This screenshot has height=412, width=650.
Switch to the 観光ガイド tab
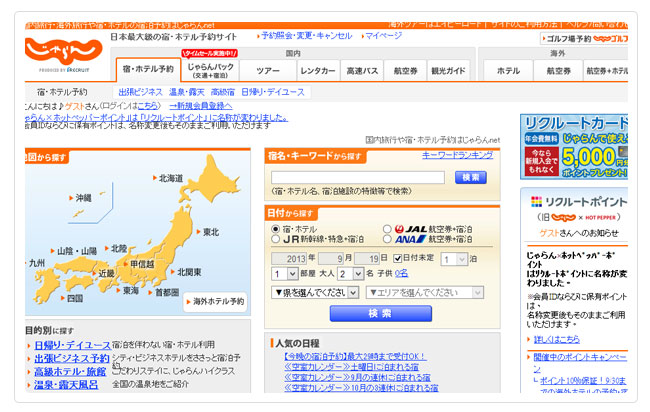point(448,70)
